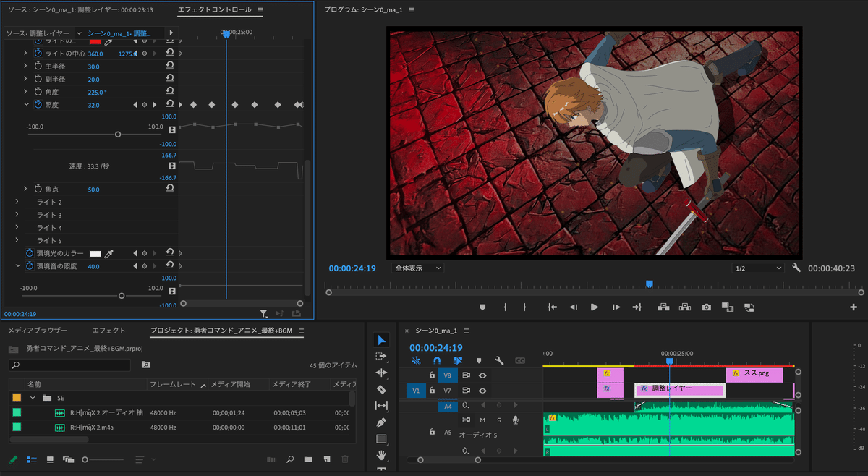
Task: Solo the オーディオ 5 track
Action: click(498, 420)
